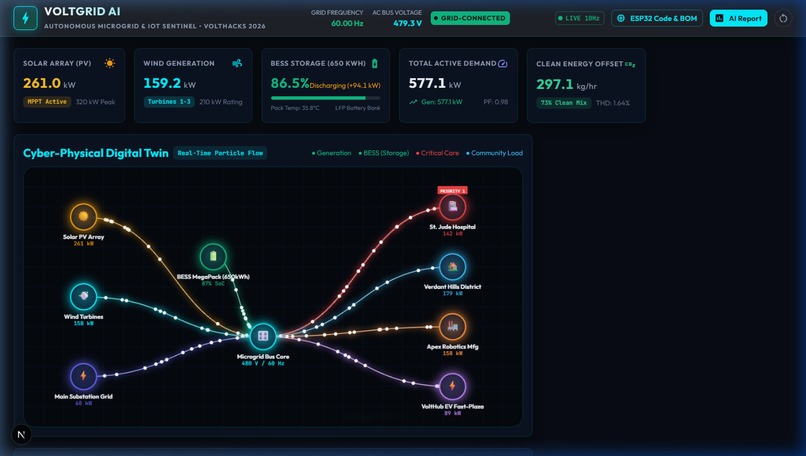Select the BESS MegaPack node
The height and width of the screenshot is (456, 806).
[213, 257]
